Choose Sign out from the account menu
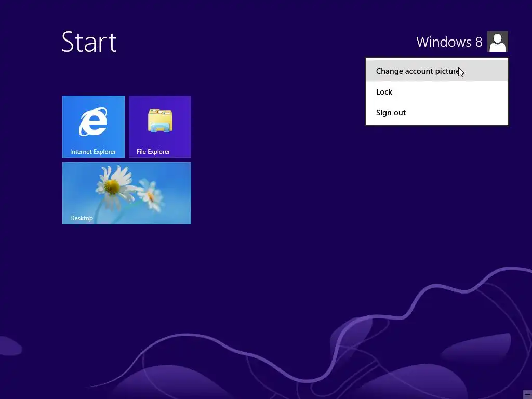 coord(436,112)
